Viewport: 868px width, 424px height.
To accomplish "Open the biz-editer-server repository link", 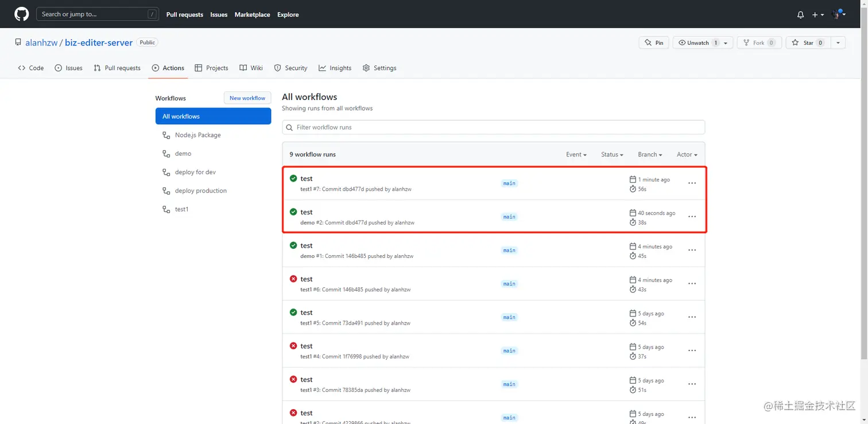I will pyautogui.click(x=99, y=43).
